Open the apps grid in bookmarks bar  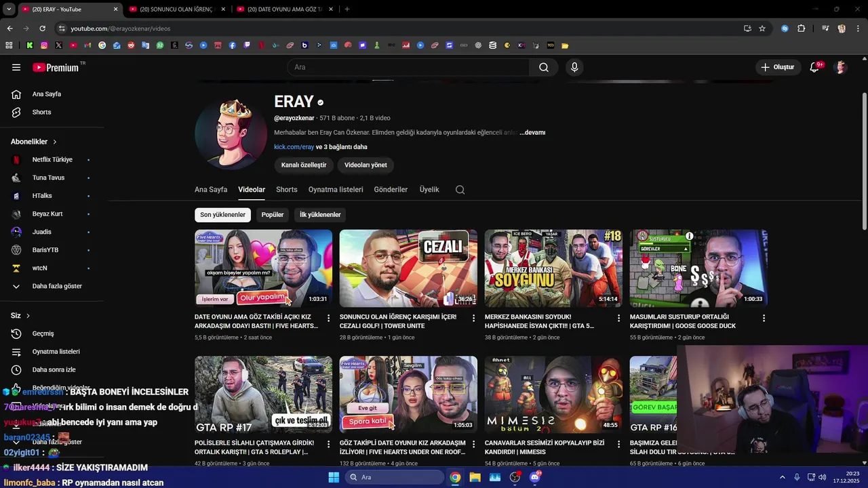[x=9, y=45]
